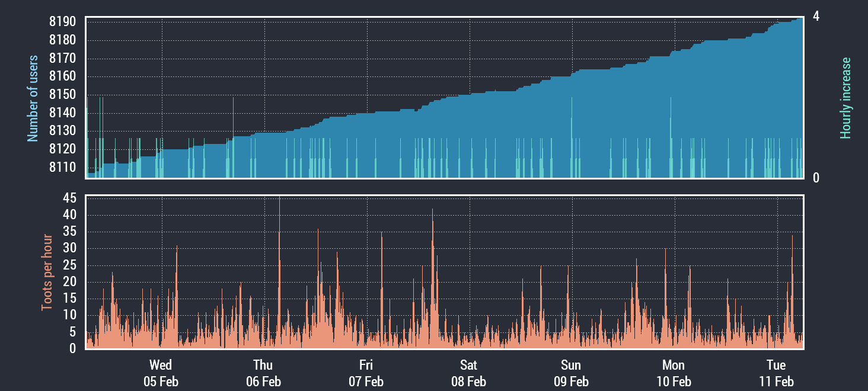The width and height of the screenshot is (868, 391).
Task: Select the Fri 07 Feb date label
Action: (366, 373)
